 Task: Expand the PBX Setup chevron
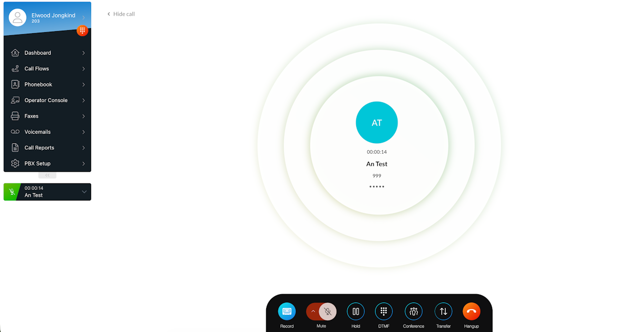tap(84, 163)
